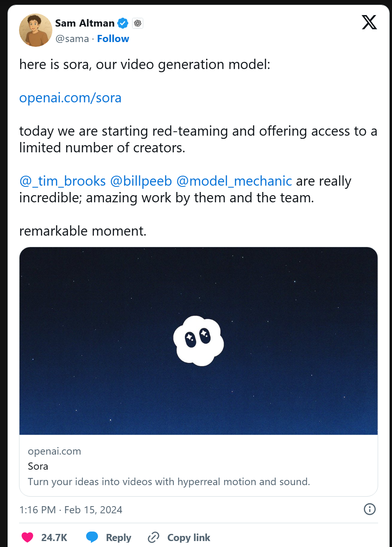
Task: Open @model_mechanic mention
Action: point(234,181)
